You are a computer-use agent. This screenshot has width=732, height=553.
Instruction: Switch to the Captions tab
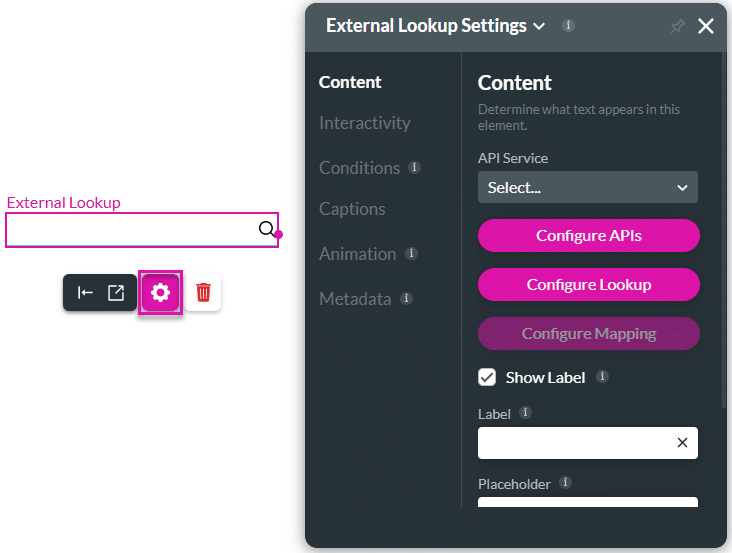coord(352,209)
